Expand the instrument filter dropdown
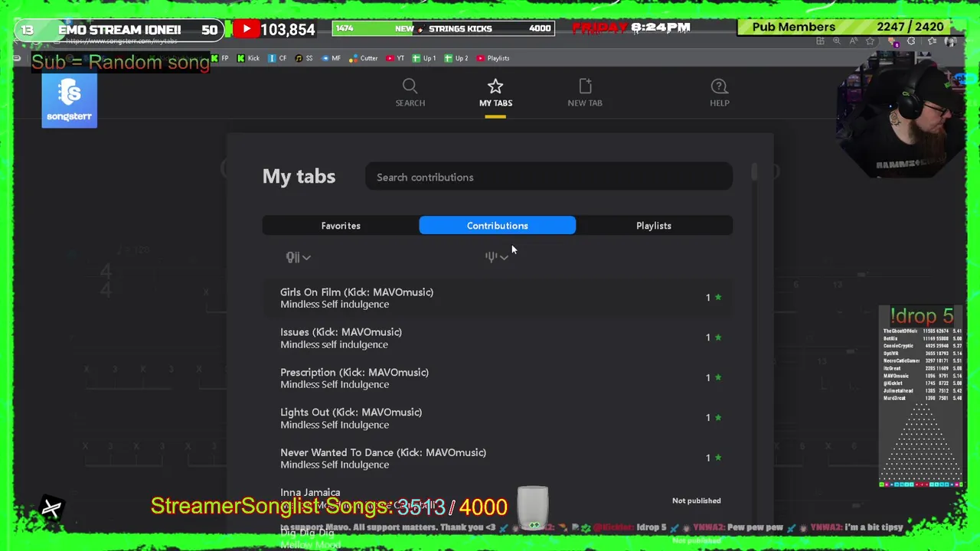The width and height of the screenshot is (980, 551). pos(298,257)
